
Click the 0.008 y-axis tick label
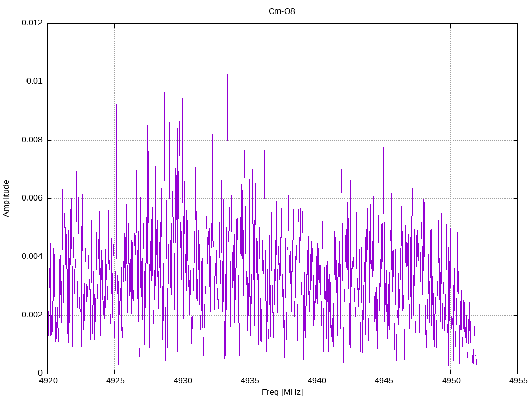(x=32, y=140)
